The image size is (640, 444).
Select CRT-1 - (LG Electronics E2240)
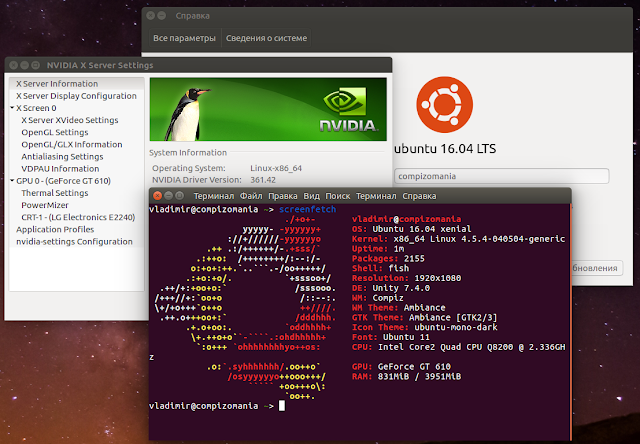click(x=77, y=217)
